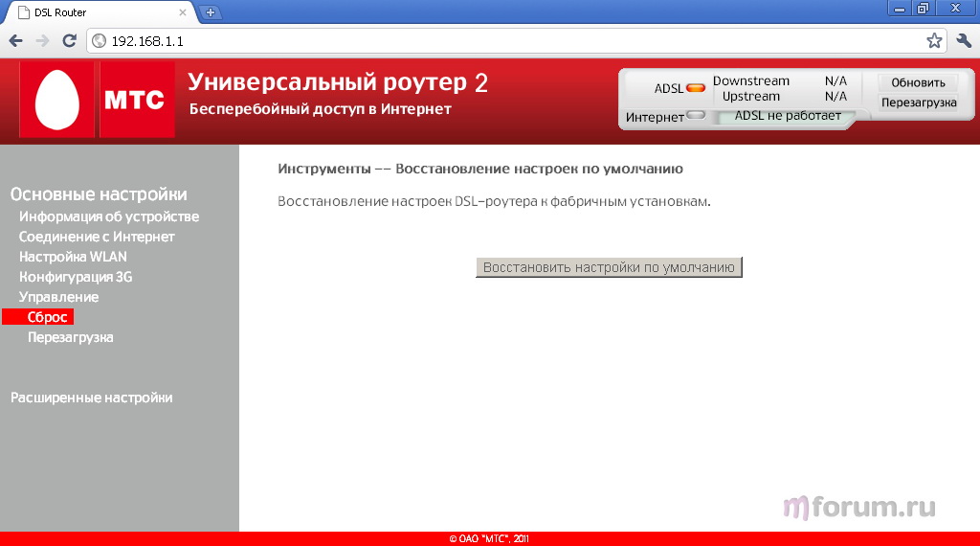980x546 pixels.
Task: Click the 'ADSL не работает' status text
Action: click(x=788, y=116)
